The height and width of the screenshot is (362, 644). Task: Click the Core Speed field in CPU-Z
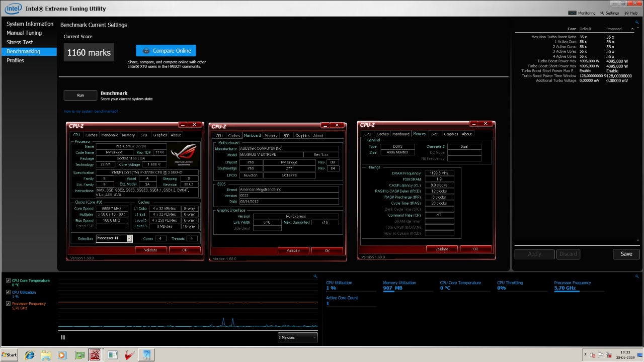pos(111,209)
